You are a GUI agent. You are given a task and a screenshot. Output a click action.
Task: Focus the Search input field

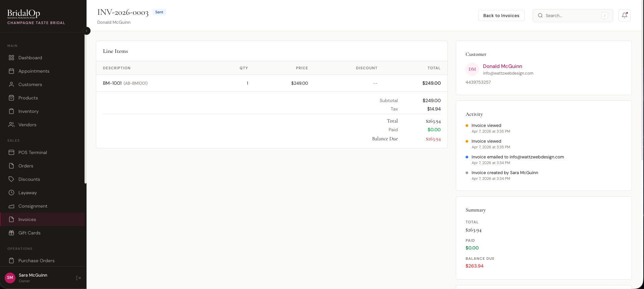(573, 15)
